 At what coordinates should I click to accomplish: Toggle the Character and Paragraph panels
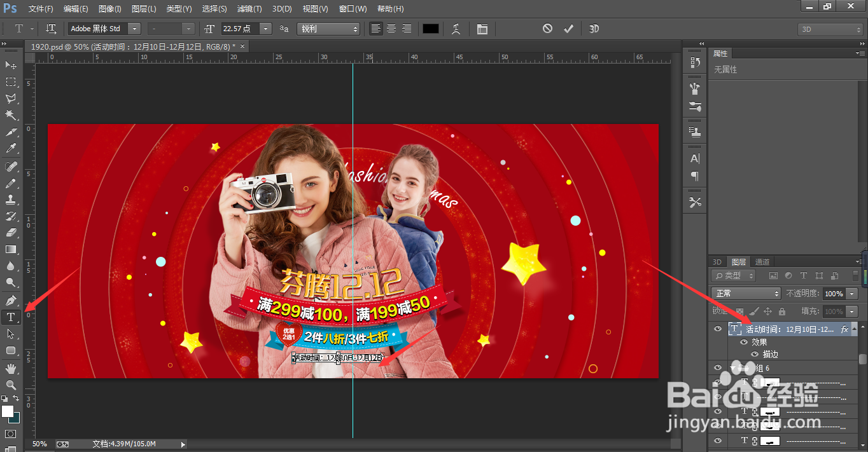(x=482, y=29)
